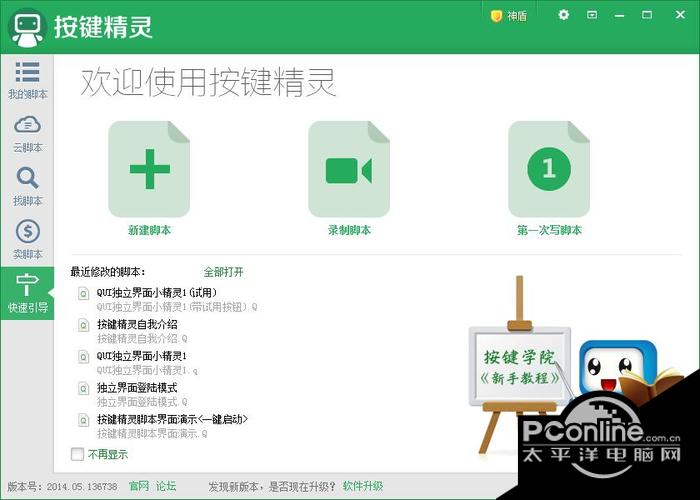Open the 云脚本 cloud scripts section
This screenshot has height=500, width=700.
[x=27, y=133]
